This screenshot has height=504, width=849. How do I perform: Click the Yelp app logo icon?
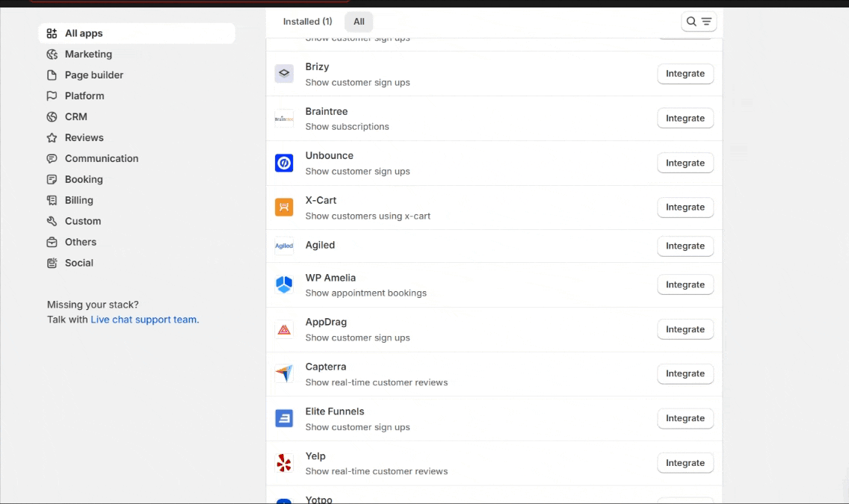[284, 463]
